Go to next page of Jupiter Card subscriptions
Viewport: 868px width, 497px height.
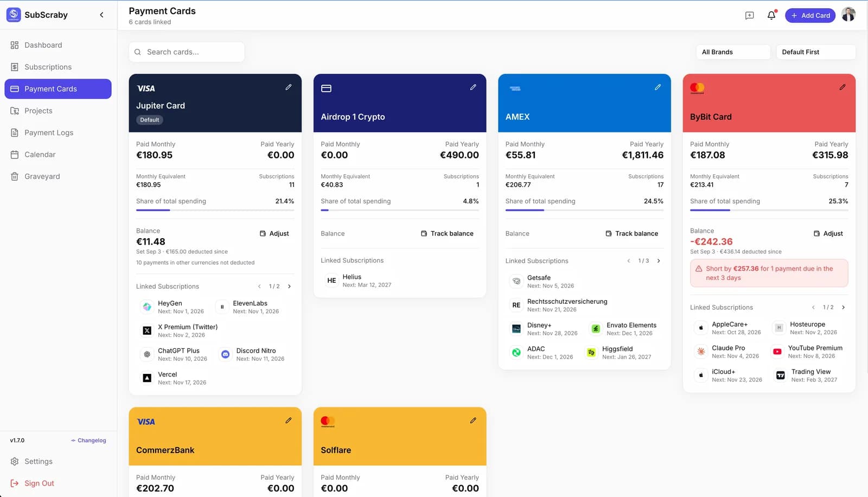coord(289,286)
